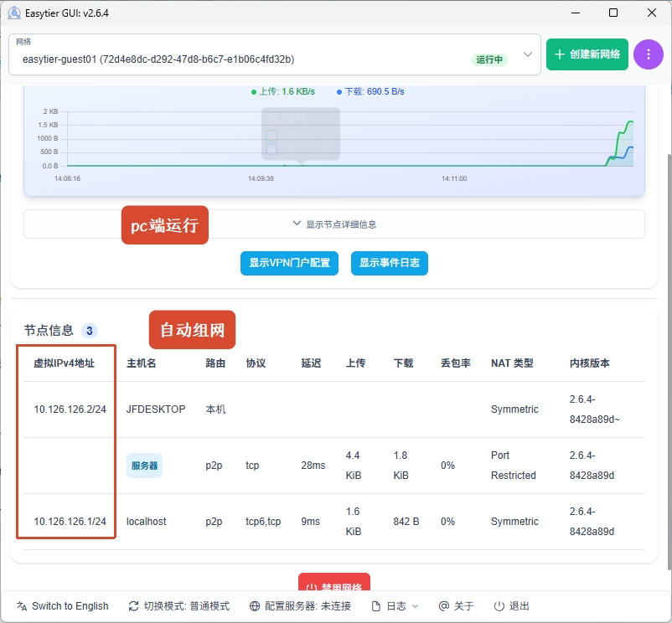Image resolution: width=672 pixels, height=623 pixels.
Task: Expand the network selection dropdown chevron
Action: [528, 54]
